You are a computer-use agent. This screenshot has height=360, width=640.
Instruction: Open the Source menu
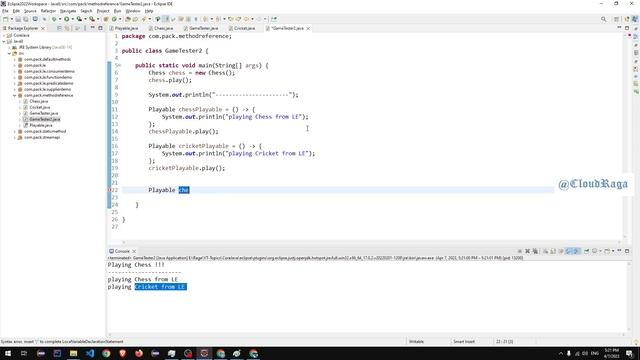point(30,11)
